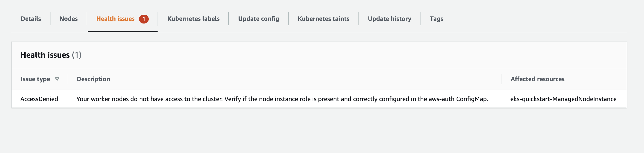Click the Issue type column label
The height and width of the screenshot is (153, 644).
click(x=35, y=79)
